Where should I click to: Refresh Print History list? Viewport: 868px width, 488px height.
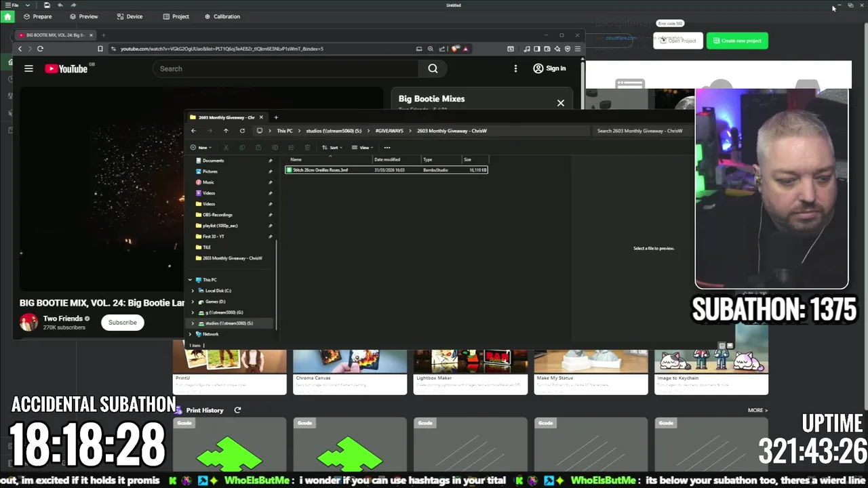(237, 410)
